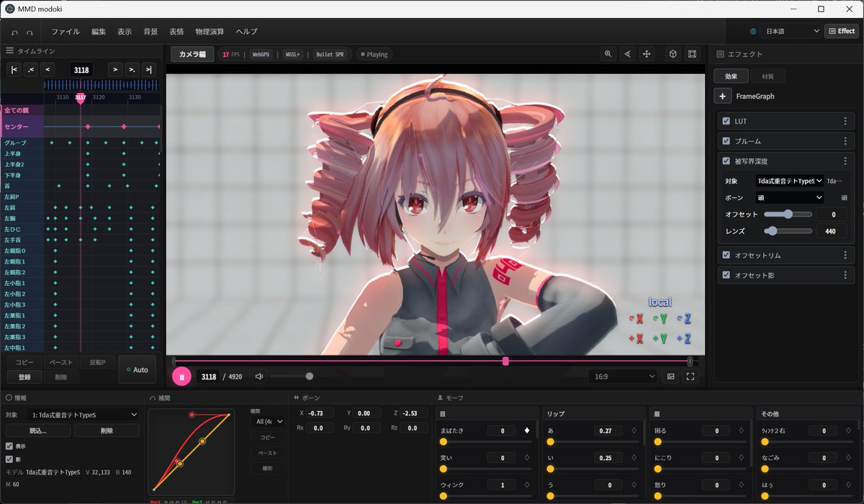864x504 pixels.
Task: Open the 1: Tda式重音テトTypeS model dropdown
Action: pyautogui.click(x=84, y=415)
